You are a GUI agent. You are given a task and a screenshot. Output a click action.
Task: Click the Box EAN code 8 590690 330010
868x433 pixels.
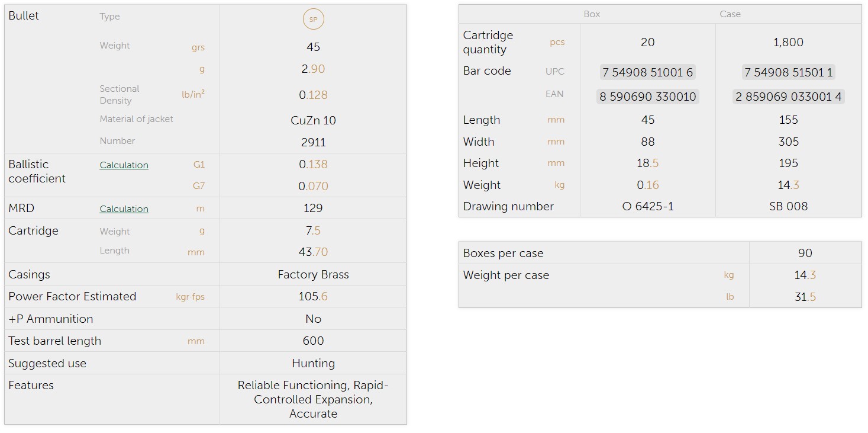click(647, 97)
